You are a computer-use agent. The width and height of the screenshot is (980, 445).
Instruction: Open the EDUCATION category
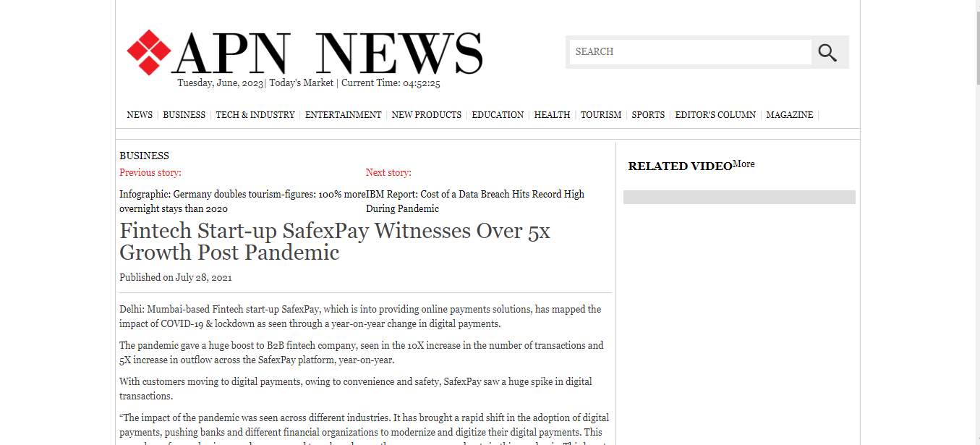point(498,114)
